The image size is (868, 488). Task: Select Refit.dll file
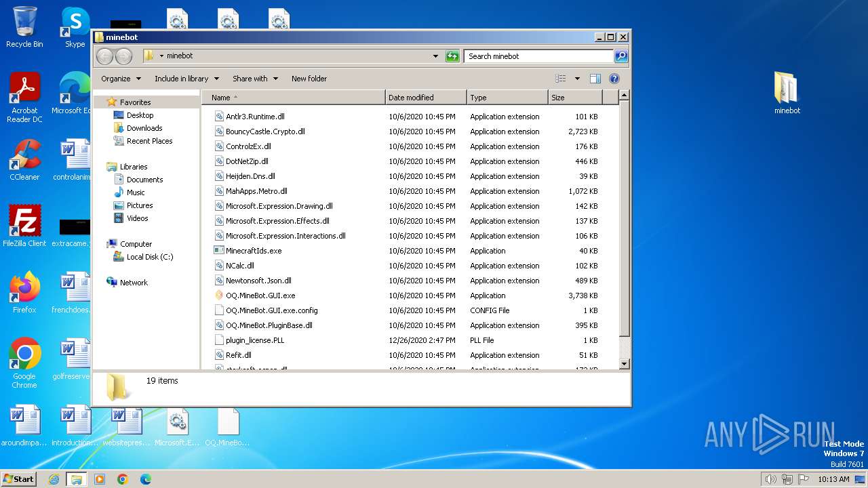(239, 355)
